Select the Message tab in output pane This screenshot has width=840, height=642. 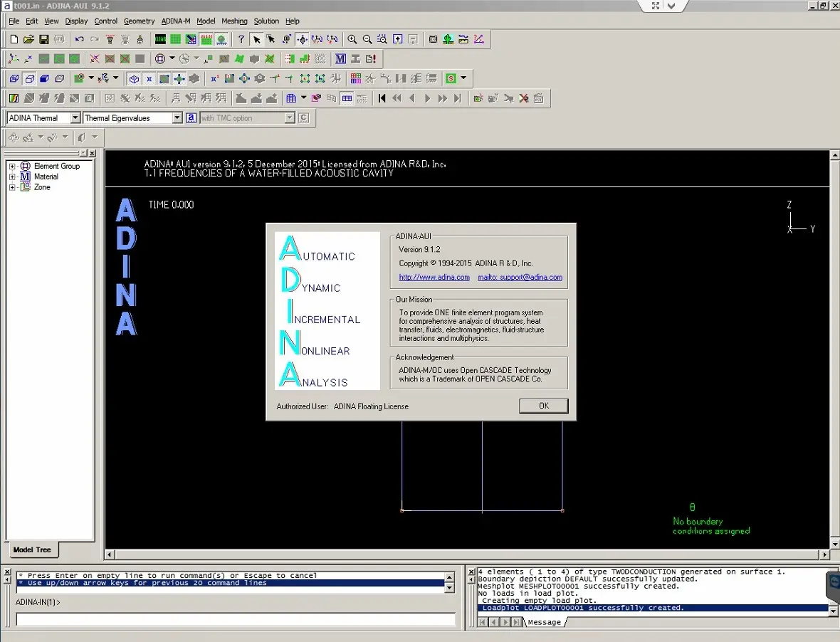pos(544,622)
